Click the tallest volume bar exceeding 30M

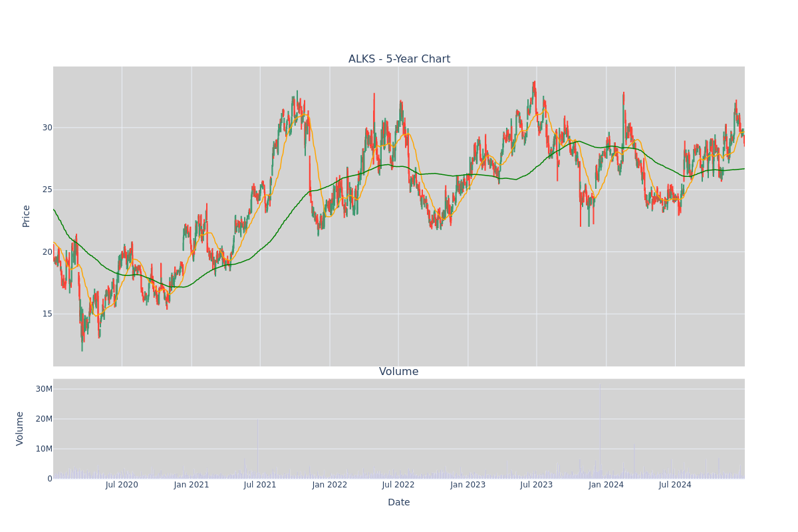[600, 430]
